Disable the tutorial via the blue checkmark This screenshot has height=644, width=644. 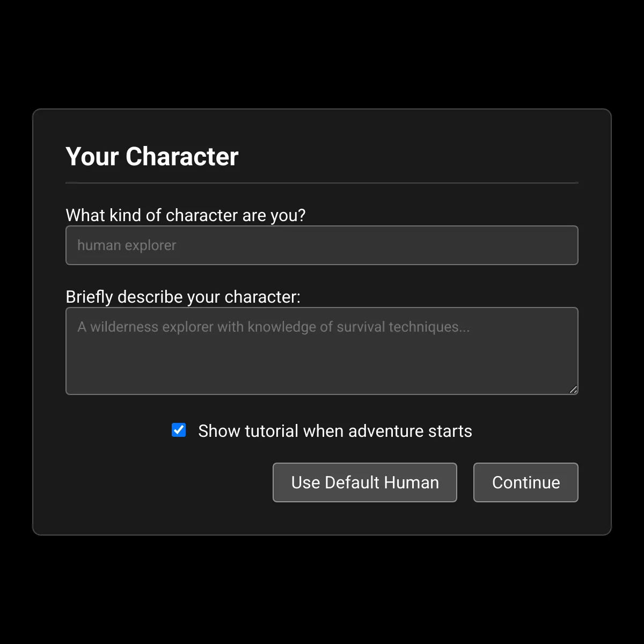tap(179, 430)
